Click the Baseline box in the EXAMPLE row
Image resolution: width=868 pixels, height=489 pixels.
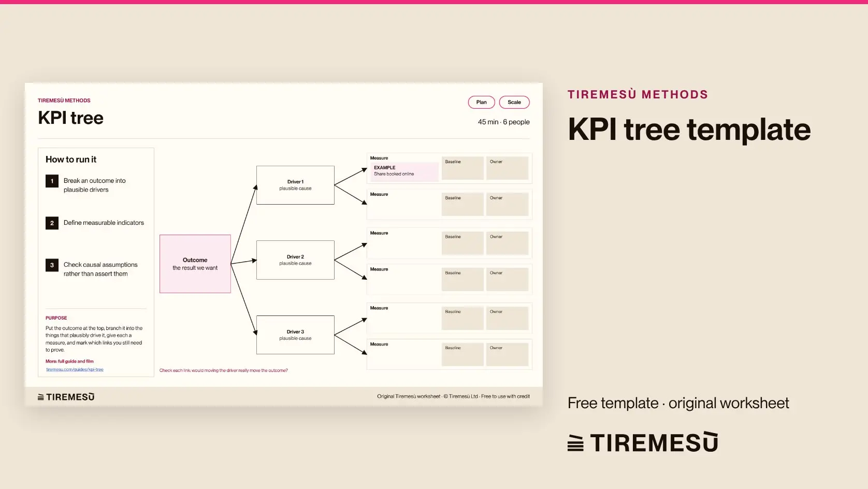tap(462, 168)
